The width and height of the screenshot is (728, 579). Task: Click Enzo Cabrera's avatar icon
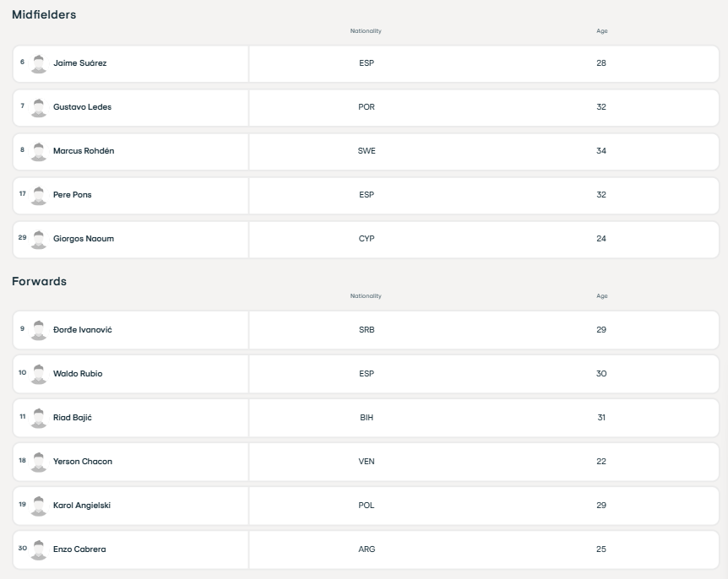pos(39,550)
